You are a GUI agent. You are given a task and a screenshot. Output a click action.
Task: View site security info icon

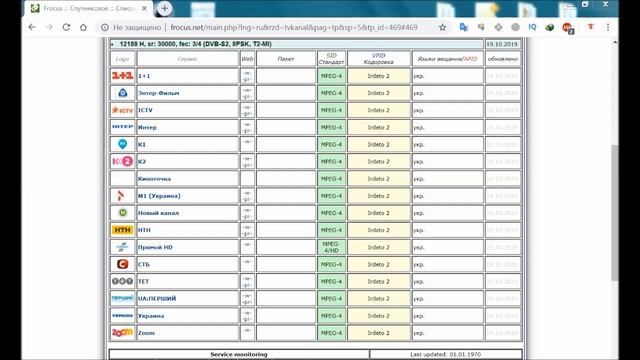[x=105, y=27]
